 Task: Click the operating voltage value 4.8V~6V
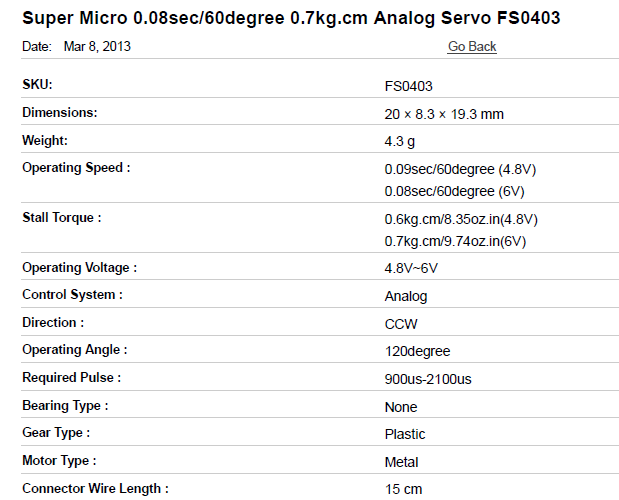point(411,268)
